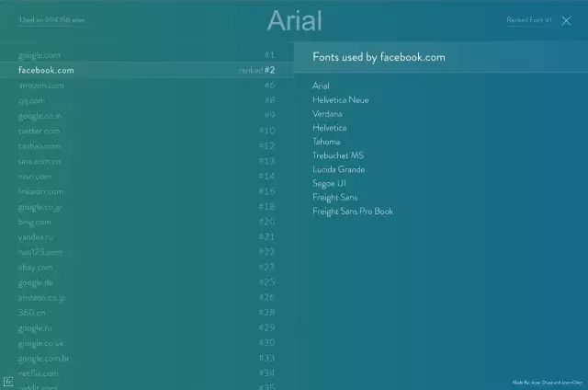Select facebook.com ranked #2 row
Screen dimensions: 588x390
coord(147,70)
